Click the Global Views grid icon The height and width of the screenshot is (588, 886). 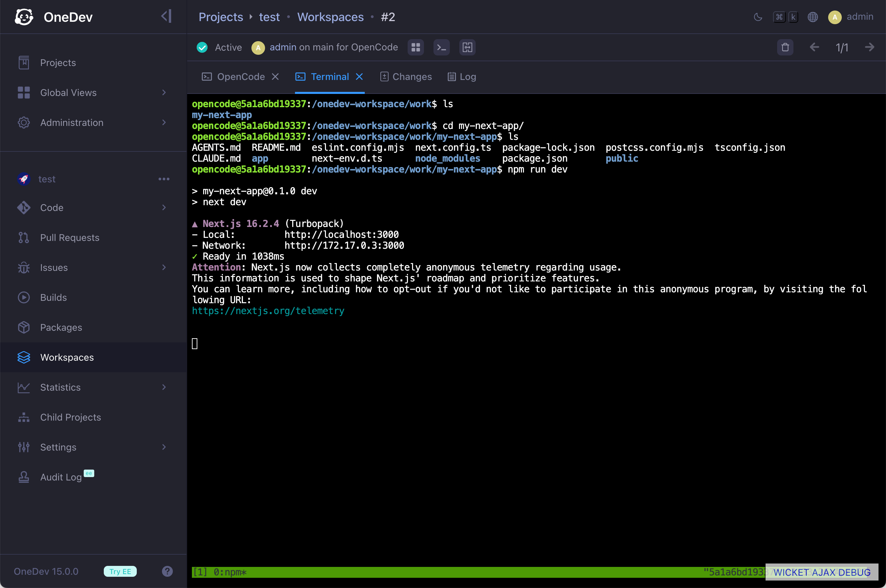pyautogui.click(x=23, y=93)
